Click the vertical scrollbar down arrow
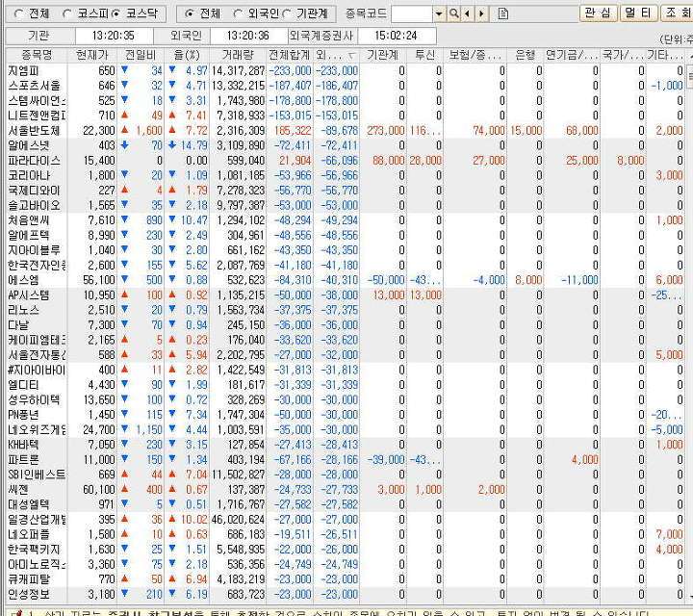Viewport: 693px width, 616px height. tap(690, 596)
